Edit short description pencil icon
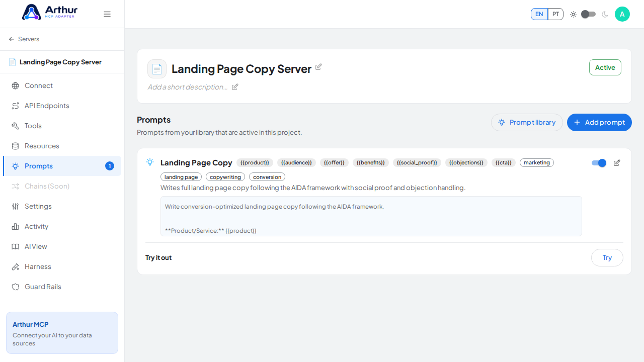Image resolution: width=644 pixels, height=362 pixels. [235, 87]
